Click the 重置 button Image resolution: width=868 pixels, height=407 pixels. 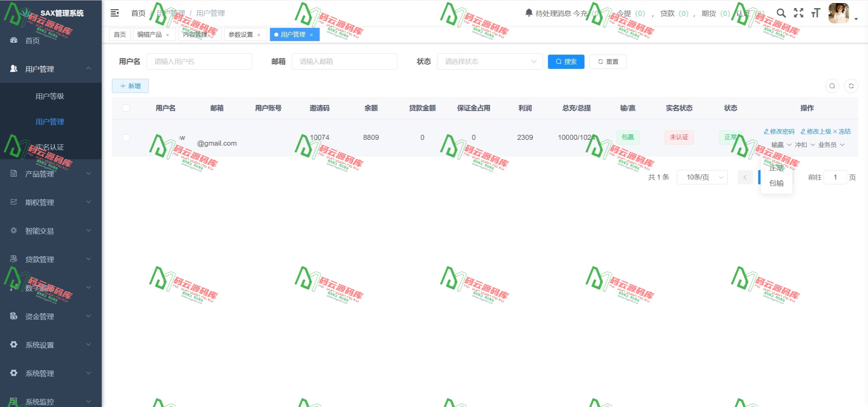tap(608, 61)
